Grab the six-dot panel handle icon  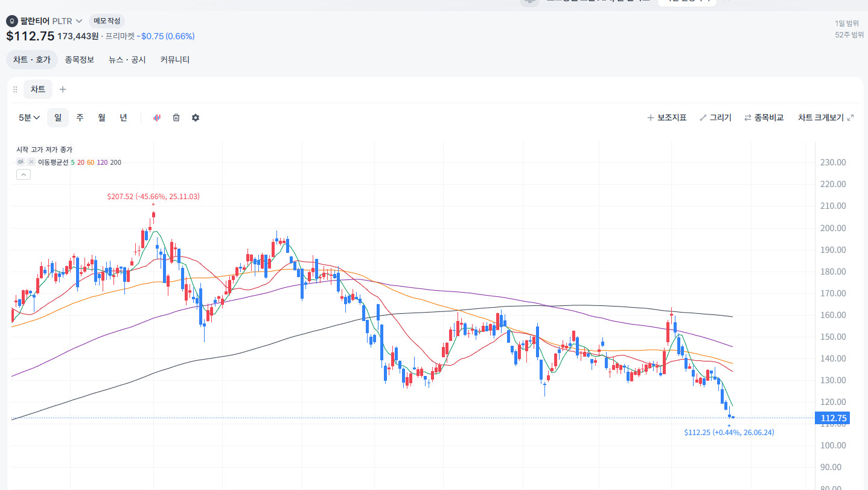click(x=15, y=89)
